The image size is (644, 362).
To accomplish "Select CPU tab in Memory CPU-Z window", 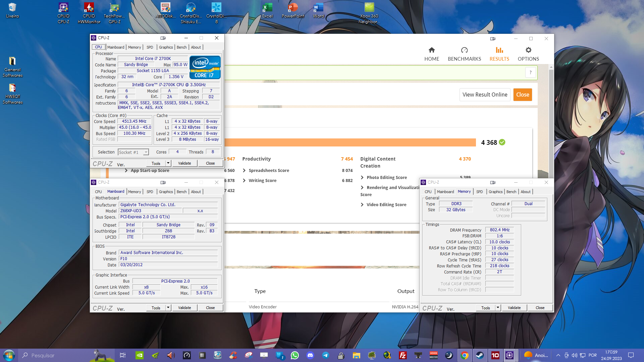I will coord(428,192).
